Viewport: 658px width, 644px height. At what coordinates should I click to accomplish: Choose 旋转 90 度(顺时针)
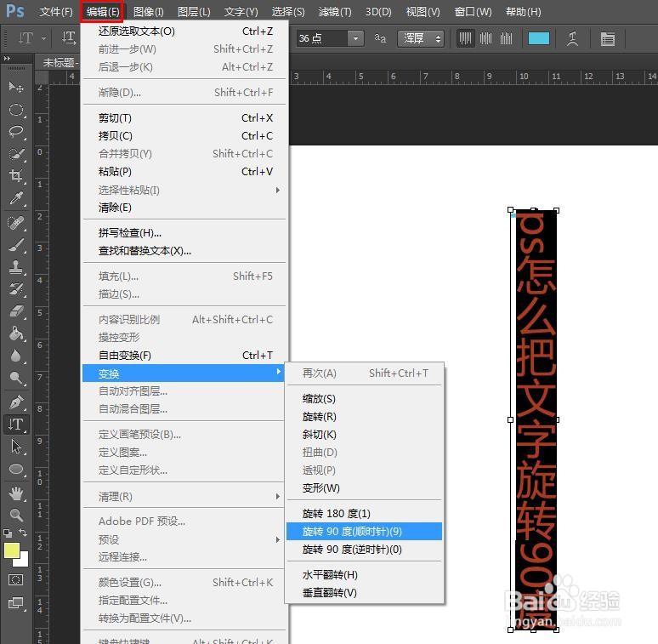pyautogui.click(x=364, y=532)
